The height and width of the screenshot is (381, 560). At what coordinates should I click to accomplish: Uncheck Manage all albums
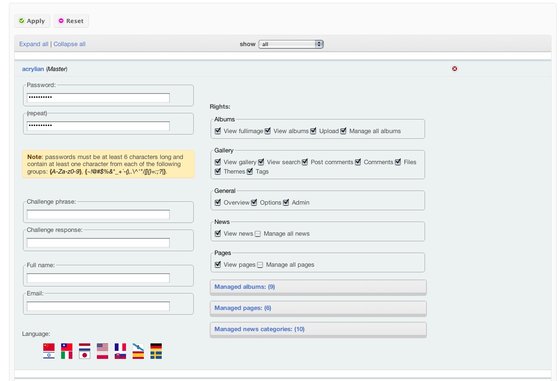click(x=344, y=131)
